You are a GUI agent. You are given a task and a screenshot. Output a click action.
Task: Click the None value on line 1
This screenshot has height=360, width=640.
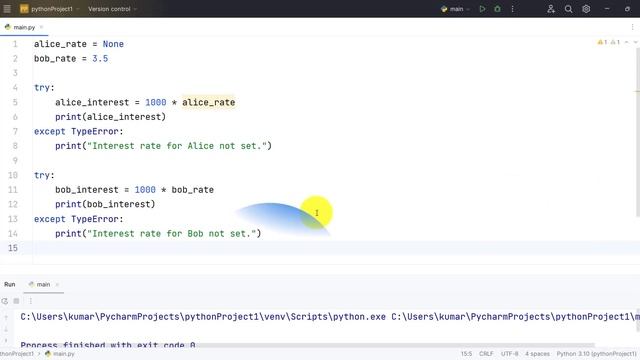coord(113,44)
